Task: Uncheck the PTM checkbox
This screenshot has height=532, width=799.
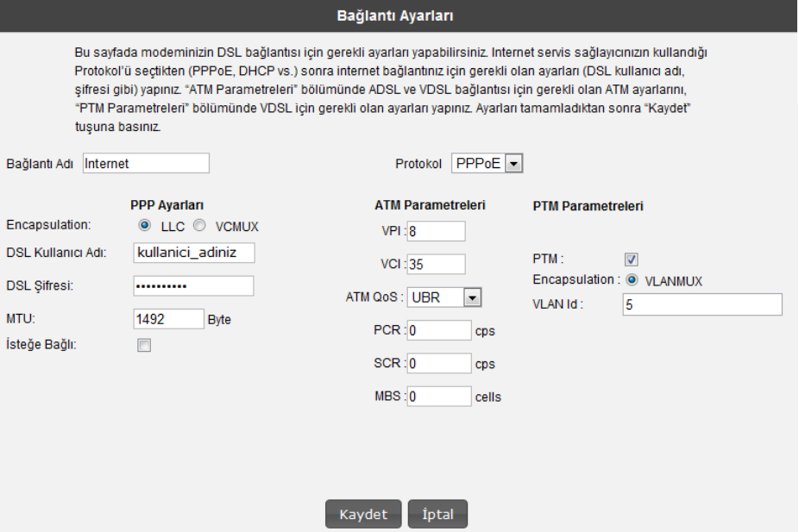Action: click(630, 258)
